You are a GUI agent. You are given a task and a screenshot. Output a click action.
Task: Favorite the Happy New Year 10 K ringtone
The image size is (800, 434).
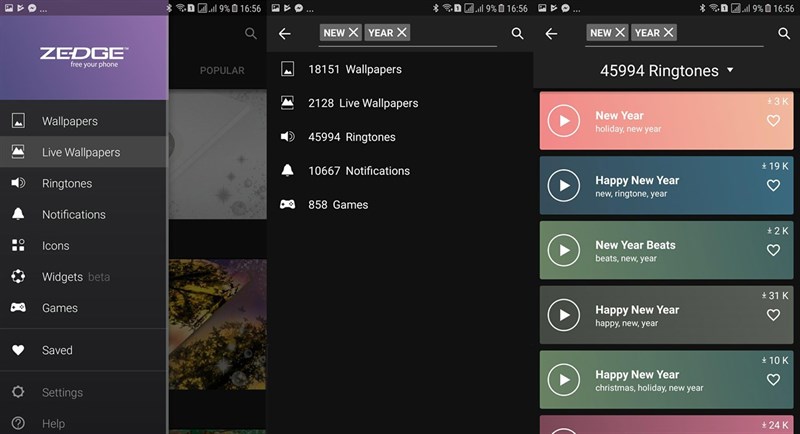[x=773, y=379]
